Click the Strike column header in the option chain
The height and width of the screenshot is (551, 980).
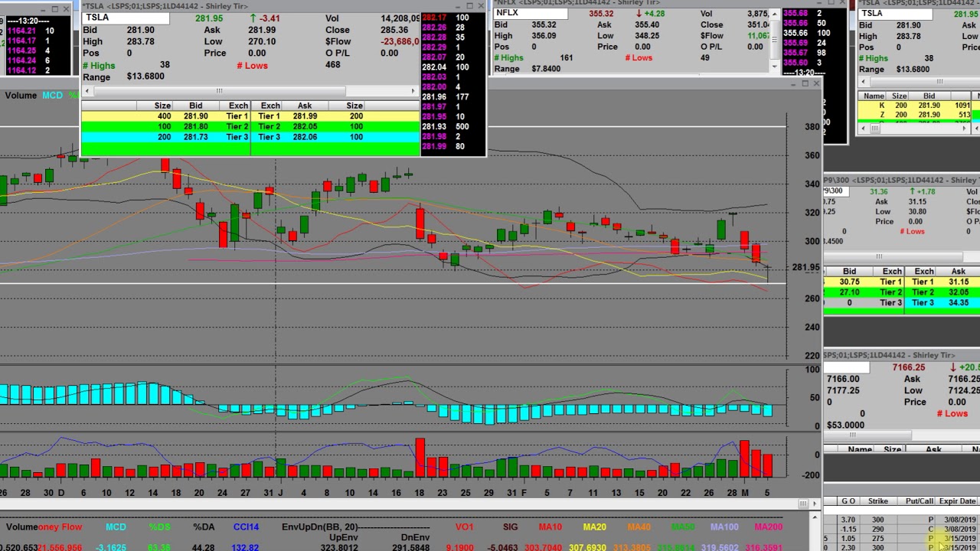point(877,501)
